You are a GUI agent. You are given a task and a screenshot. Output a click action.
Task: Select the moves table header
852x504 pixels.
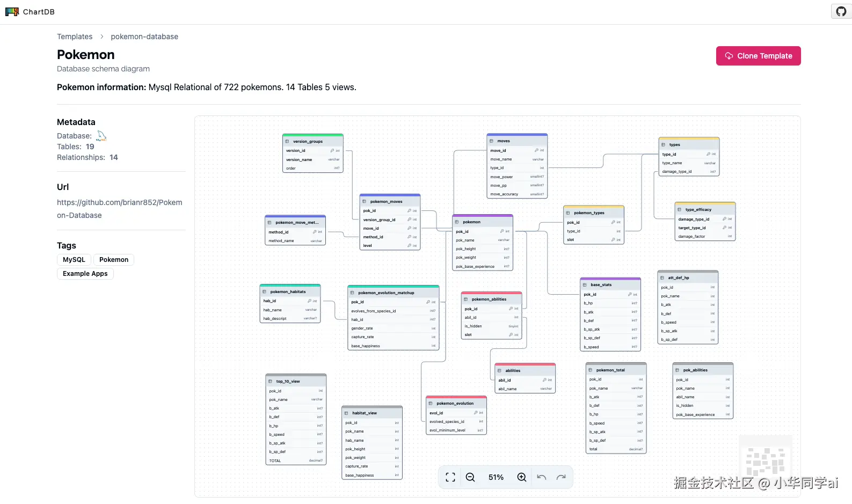(x=517, y=141)
